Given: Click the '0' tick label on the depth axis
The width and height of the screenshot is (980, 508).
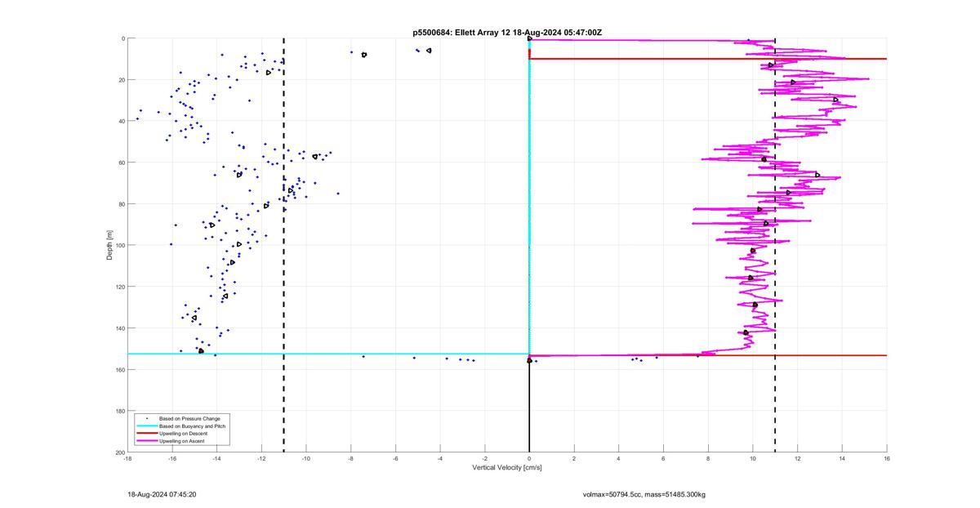Looking at the screenshot, I should point(122,38).
